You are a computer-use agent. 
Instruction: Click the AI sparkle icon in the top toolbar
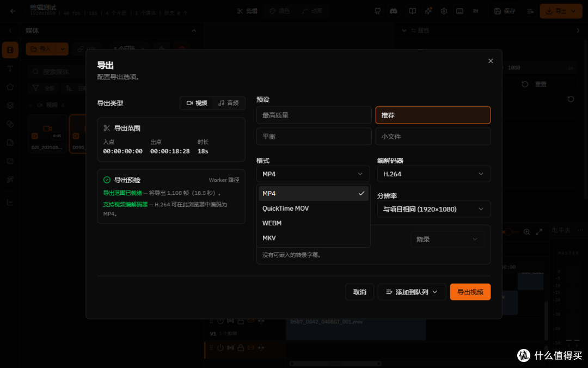pyautogui.click(x=428, y=11)
